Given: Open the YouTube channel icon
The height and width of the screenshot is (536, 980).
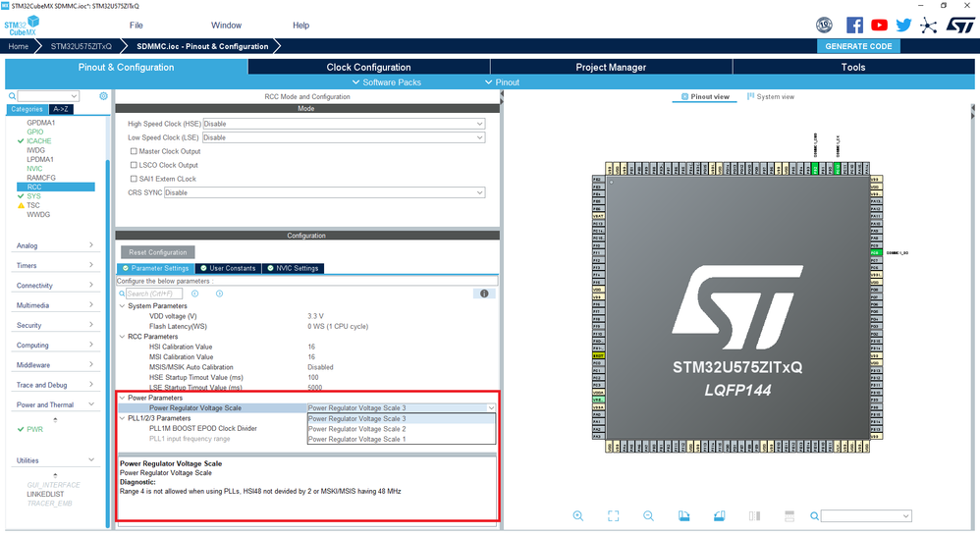Looking at the screenshot, I should 879,25.
